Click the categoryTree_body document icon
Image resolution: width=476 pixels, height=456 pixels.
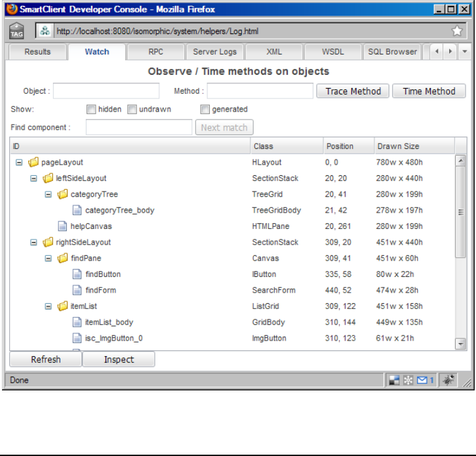(x=77, y=210)
